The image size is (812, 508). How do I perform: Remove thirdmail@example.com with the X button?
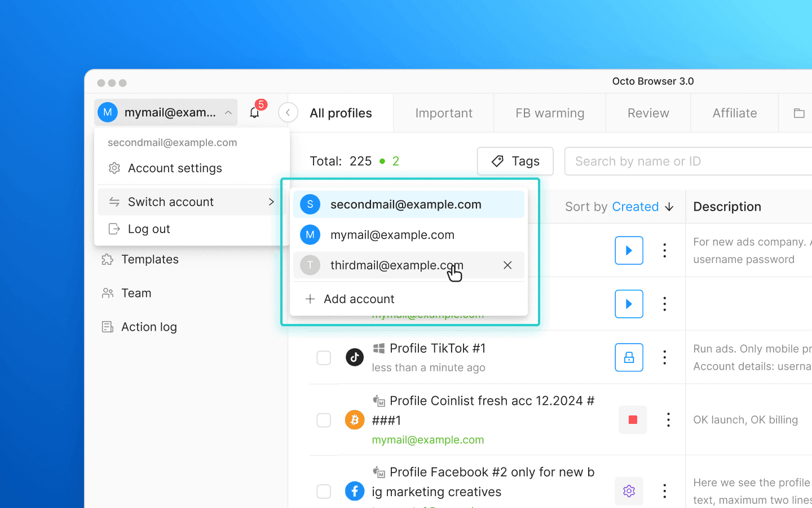(x=507, y=265)
